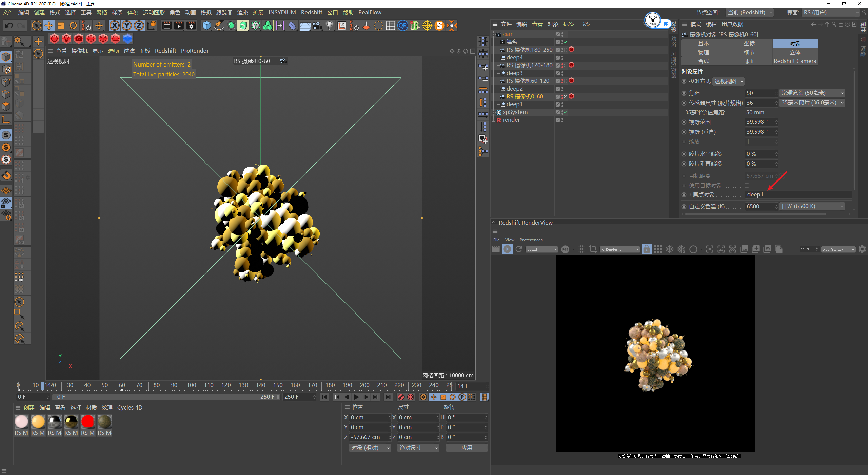Screen dimensions: 868x475
Task: Toggle the 使用目标对象 checkbox
Action: coord(747,186)
